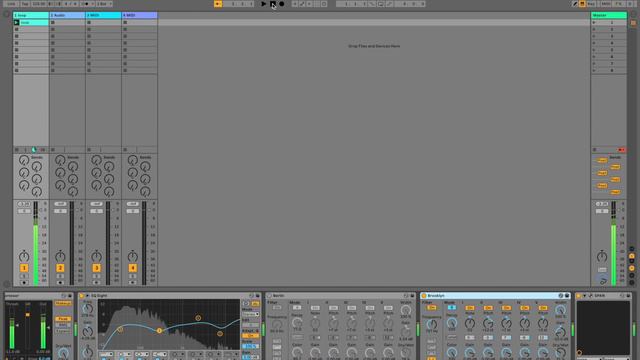Fold EQ Eight with its triangle
Image resolution: width=640 pixels, height=360 pixels.
click(x=87, y=296)
